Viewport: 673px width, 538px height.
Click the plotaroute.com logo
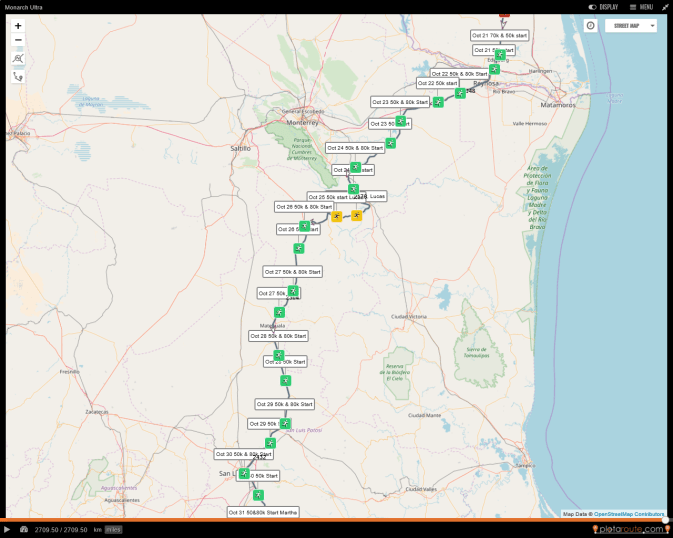pos(630,529)
